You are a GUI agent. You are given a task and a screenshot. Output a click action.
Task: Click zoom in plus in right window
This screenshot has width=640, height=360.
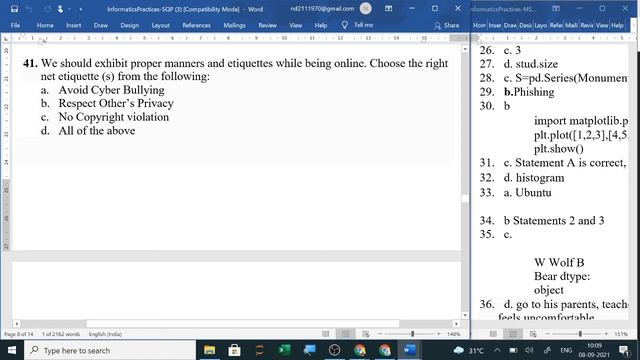pos(606,334)
